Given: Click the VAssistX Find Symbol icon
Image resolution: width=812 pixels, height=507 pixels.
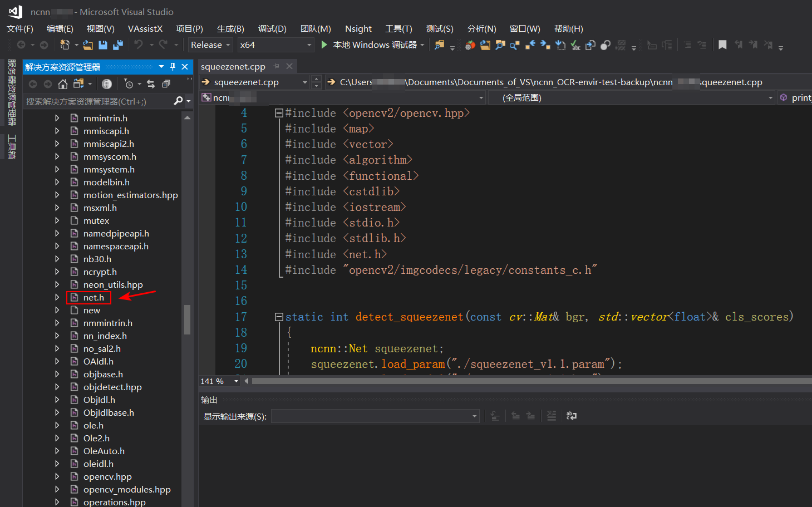Looking at the screenshot, I should click(x=500, y=45).
